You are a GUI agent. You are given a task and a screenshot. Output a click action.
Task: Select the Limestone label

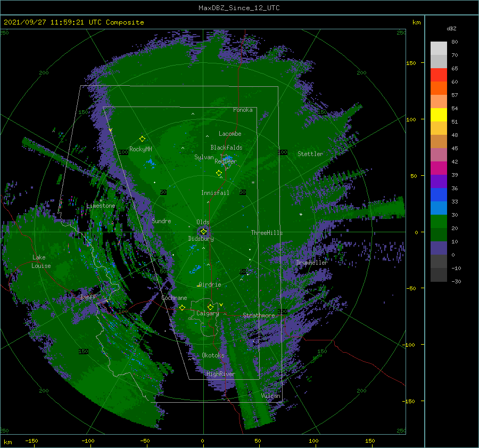(x=101, y=206)
